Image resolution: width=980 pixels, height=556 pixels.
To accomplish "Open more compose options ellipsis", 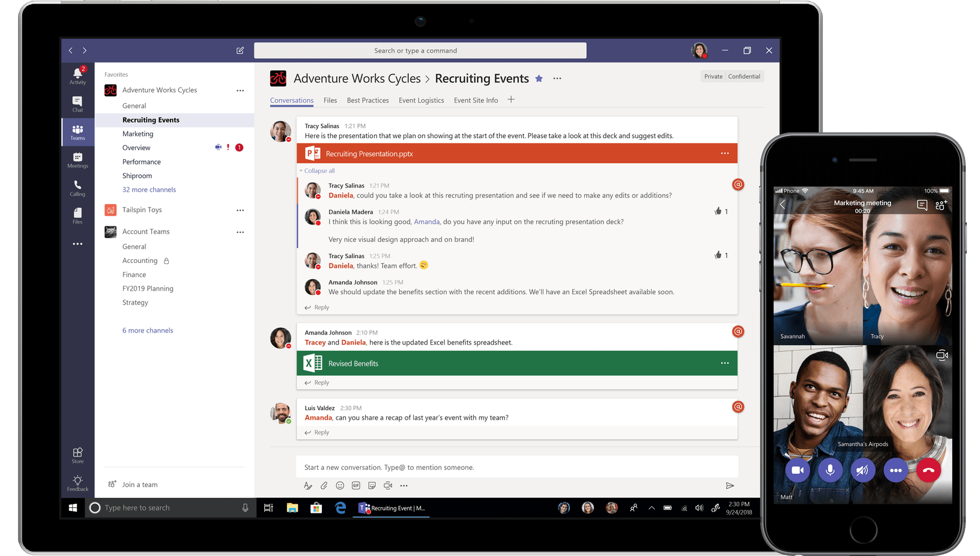I will tap(404, 486).
